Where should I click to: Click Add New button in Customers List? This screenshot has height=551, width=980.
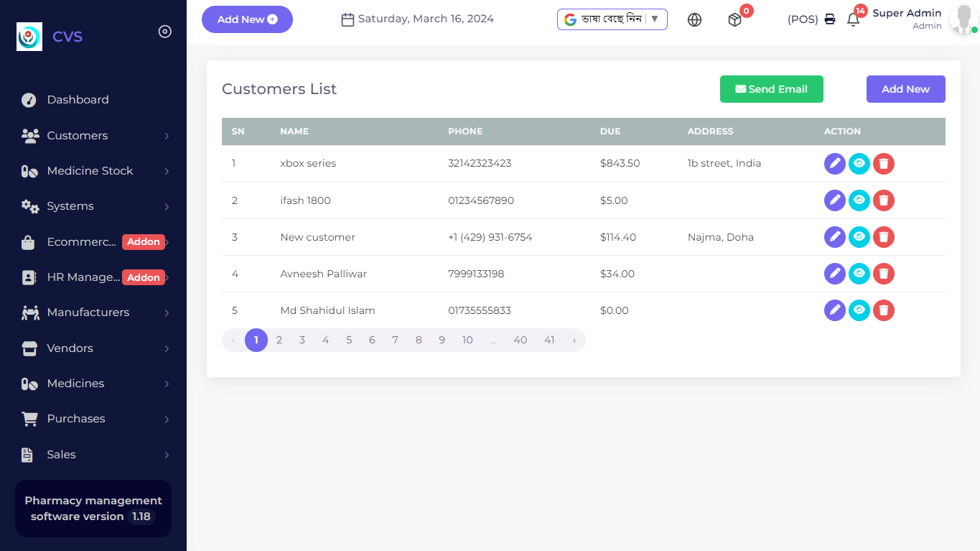coord(905,89)
